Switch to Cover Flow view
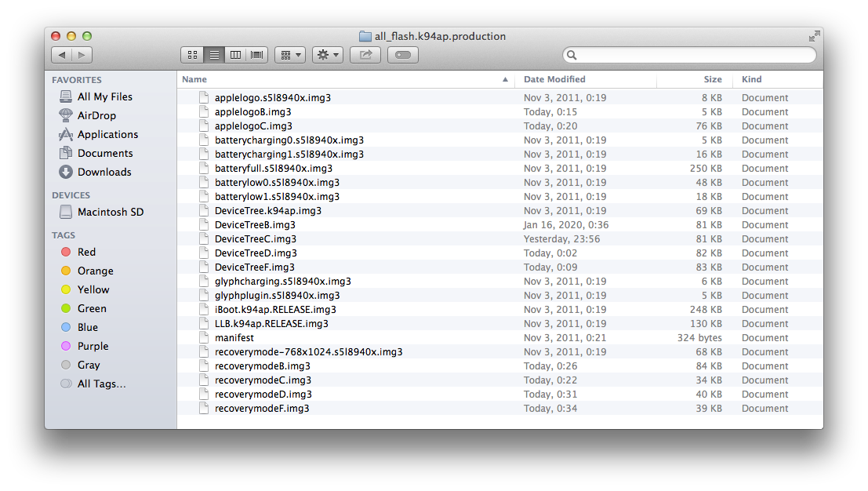 point(257,55)
